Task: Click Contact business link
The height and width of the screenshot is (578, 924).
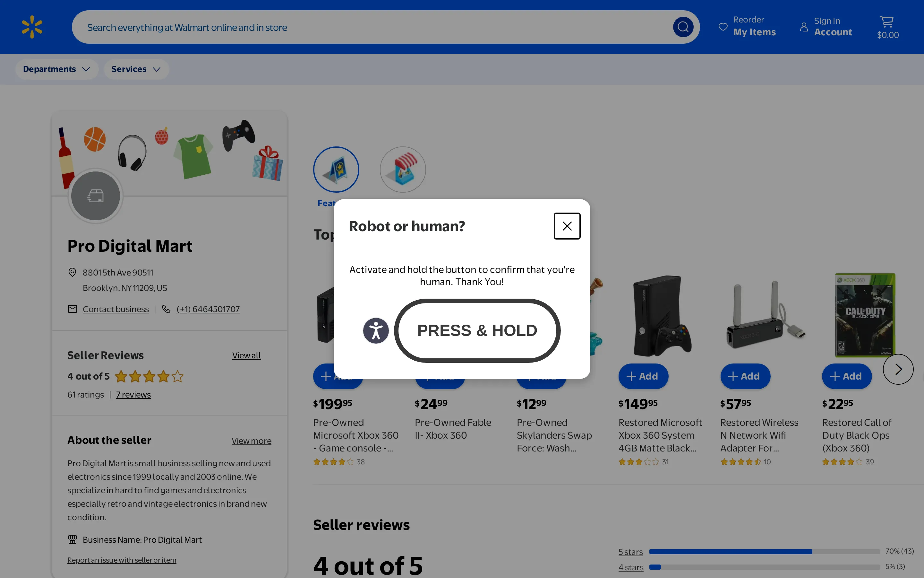Action: click(116, 309)
